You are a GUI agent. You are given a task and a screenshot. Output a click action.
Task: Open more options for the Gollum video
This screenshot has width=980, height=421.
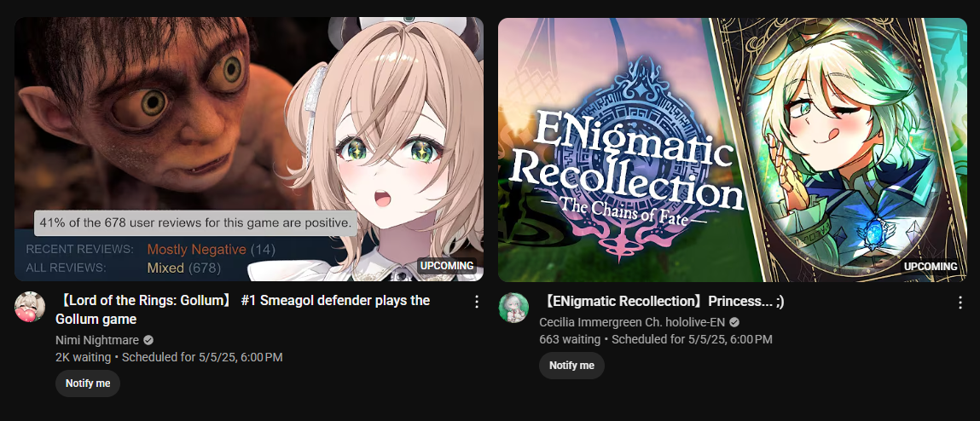click(x=476, y=303)
